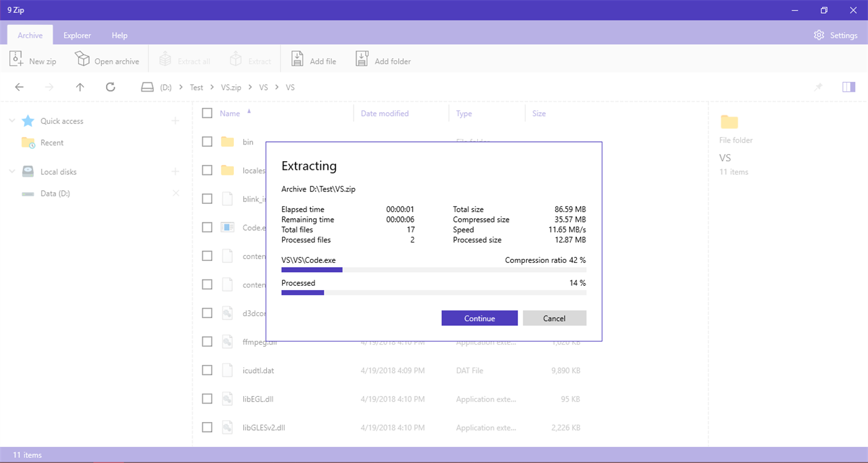Select all files with the header checkbox
This screenshot has width=868, height=463.
pyautogui.click(x=207, y=113)
